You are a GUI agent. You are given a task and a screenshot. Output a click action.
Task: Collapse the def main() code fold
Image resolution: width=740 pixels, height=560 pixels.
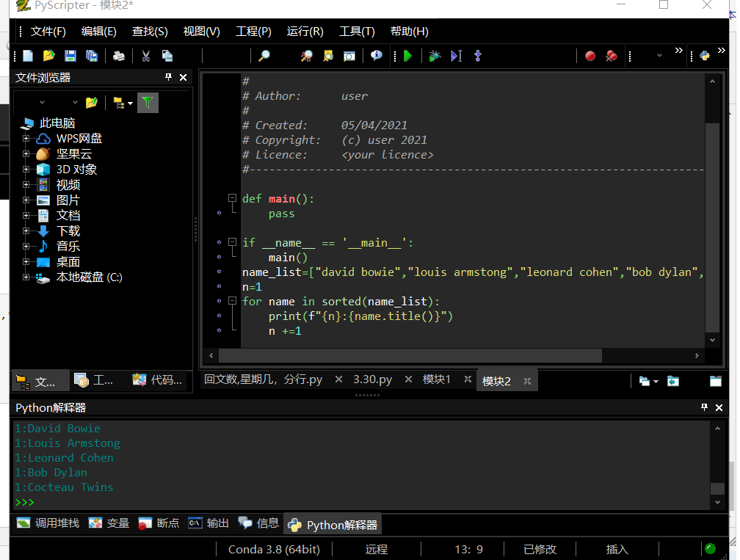(232, 197)
